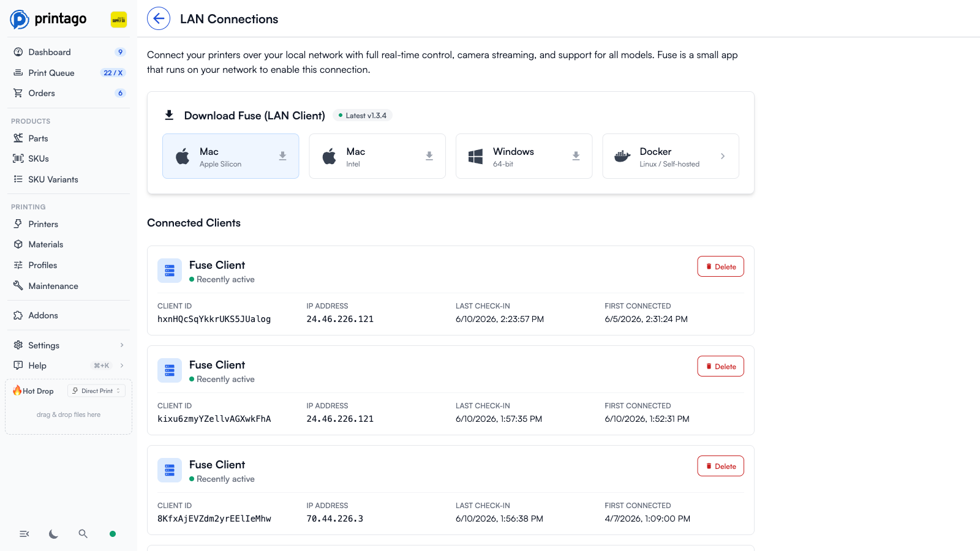Click last check-in 6/10/2026, 2:23:57 PM
The height and width of the screenshot is (551, 980).
pyautogui.click(x=500, y=319)
